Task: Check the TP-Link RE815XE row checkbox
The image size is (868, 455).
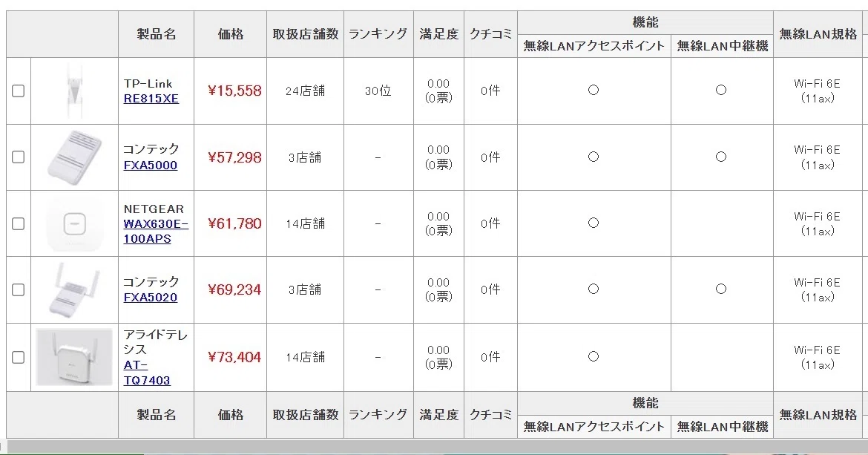Action: pyautogui.click(x=19, y=91)
